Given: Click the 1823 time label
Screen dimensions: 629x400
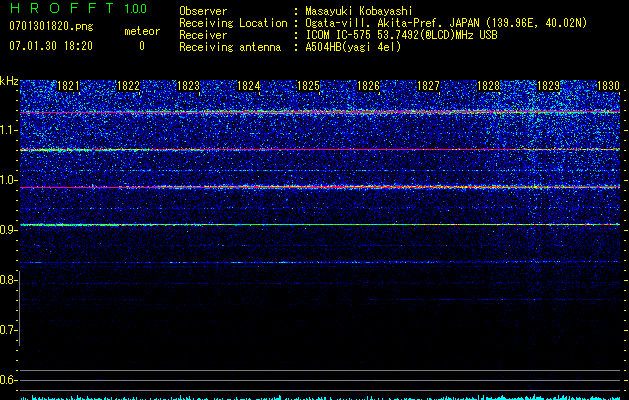Looking at the screenshot, I should coord(189,87).
